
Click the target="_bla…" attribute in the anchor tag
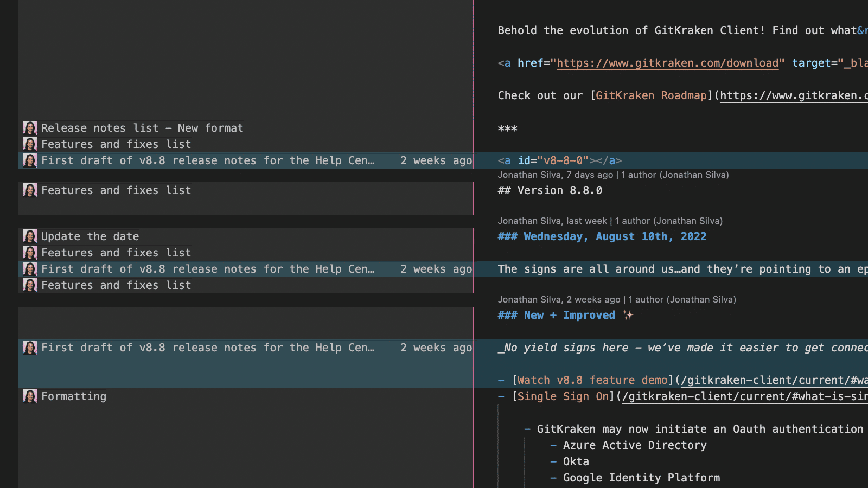[x=830, y=63]
